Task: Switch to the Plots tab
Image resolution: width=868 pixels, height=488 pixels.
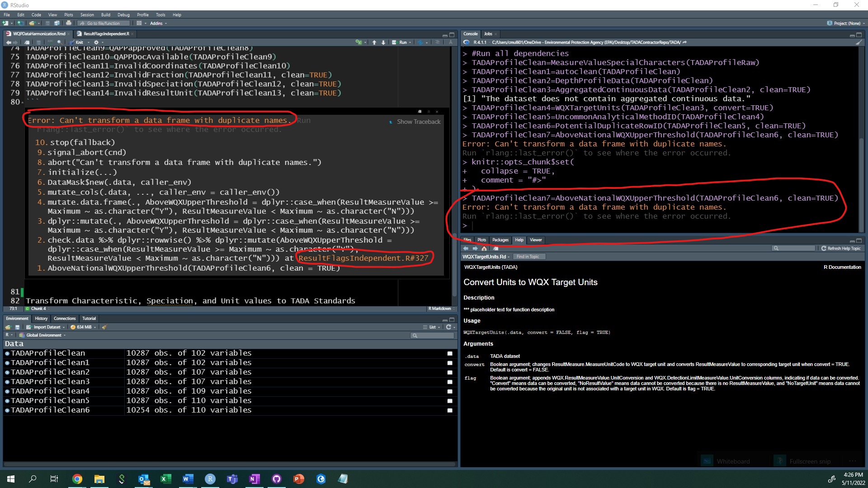Action: point(482,240)
